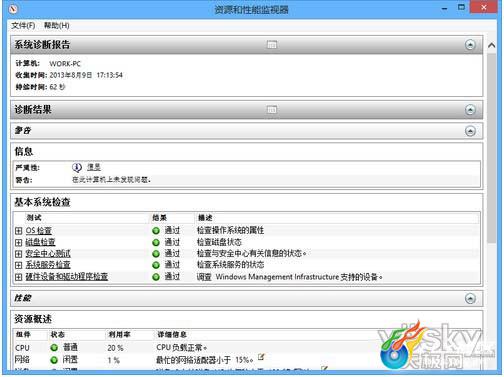Open the 信息 severity link

click(94, 167)
